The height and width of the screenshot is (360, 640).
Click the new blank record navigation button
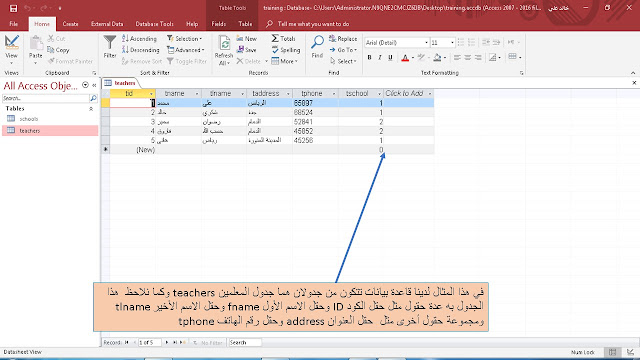[x=182, y=342]
